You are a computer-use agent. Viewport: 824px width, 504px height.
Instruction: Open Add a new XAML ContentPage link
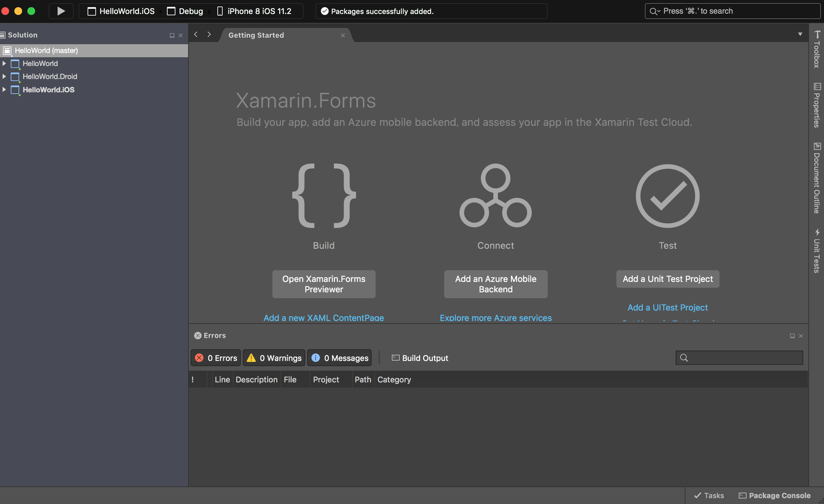coord(323,318)
